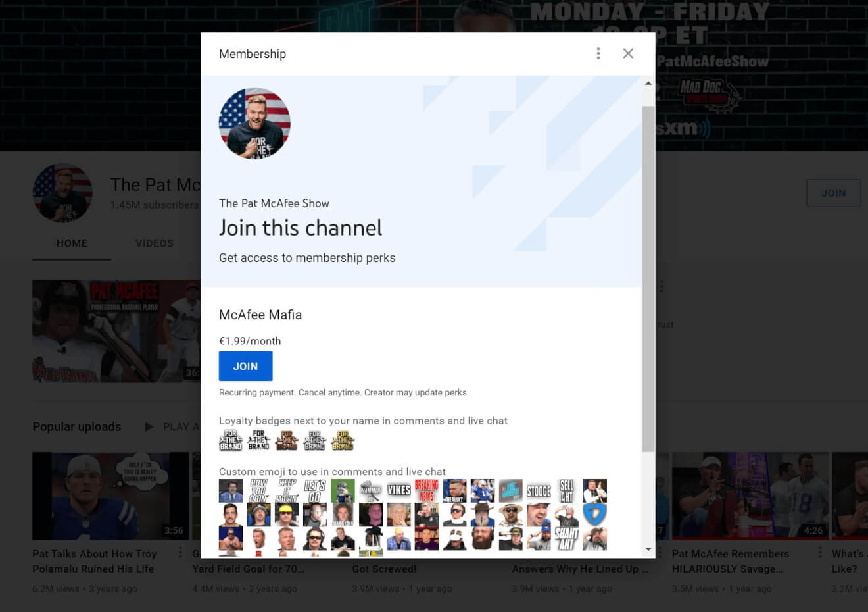The width and height of the screenshot is (868, 612).
Task: Select the bearded man with headphones emoji
Action: 482,538
